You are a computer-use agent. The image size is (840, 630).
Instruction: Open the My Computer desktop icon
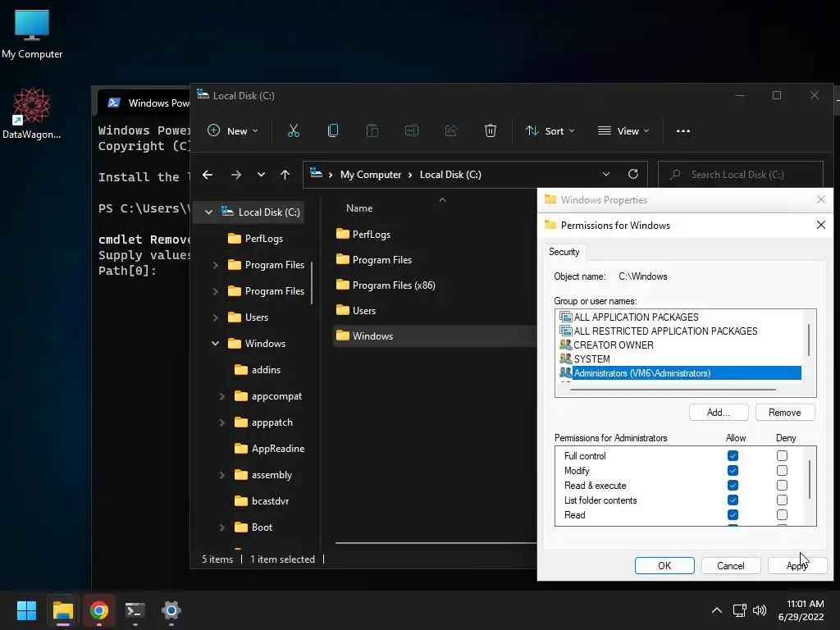pos(32,34)
